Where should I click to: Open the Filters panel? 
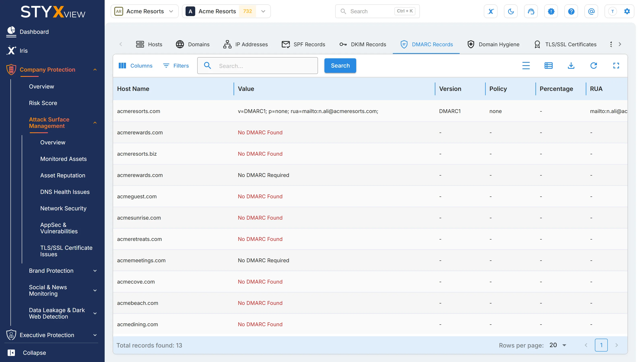coord(176,66)
